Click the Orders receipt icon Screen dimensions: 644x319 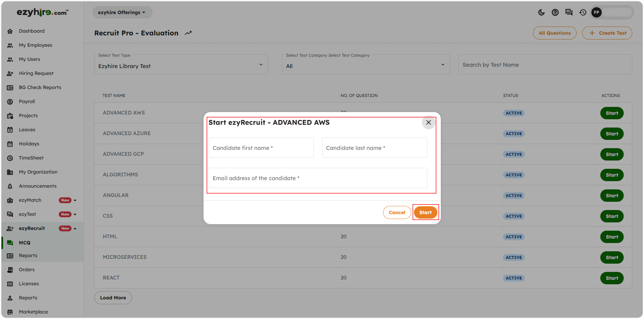[x=10, y=269]
